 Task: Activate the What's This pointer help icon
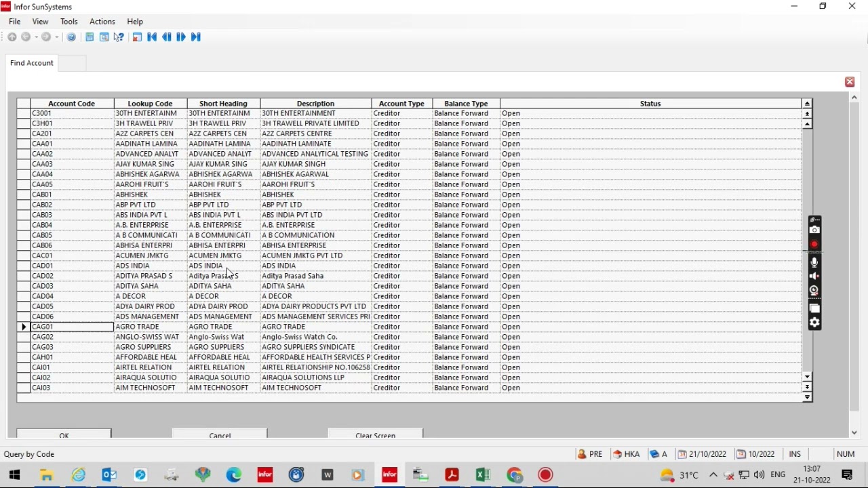pos(119,37)
